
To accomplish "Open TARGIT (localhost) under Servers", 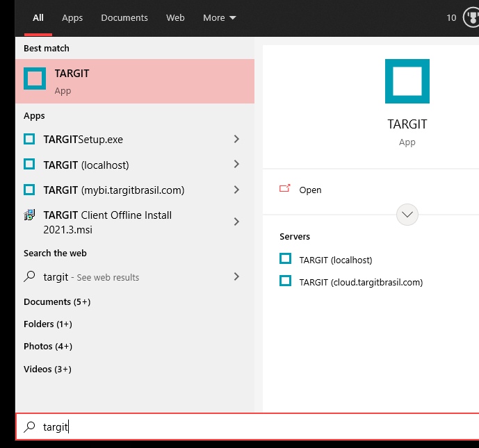I will 336,260.
